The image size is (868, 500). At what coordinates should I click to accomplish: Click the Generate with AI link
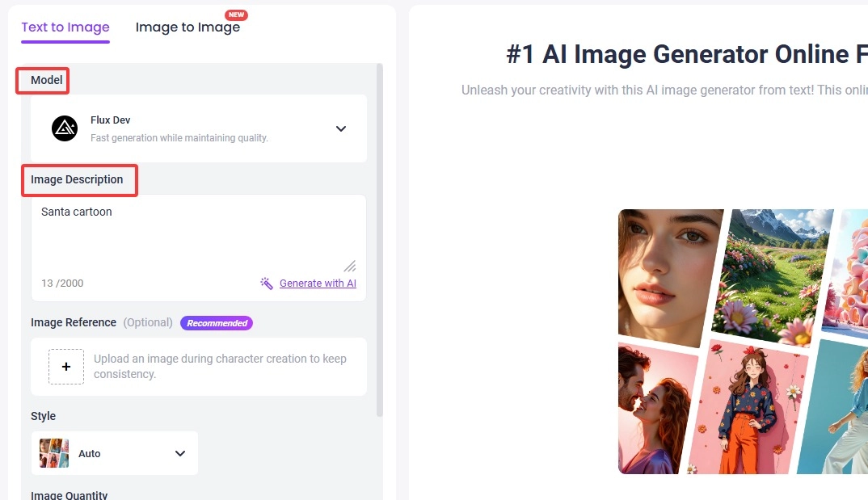coord(318,284)
